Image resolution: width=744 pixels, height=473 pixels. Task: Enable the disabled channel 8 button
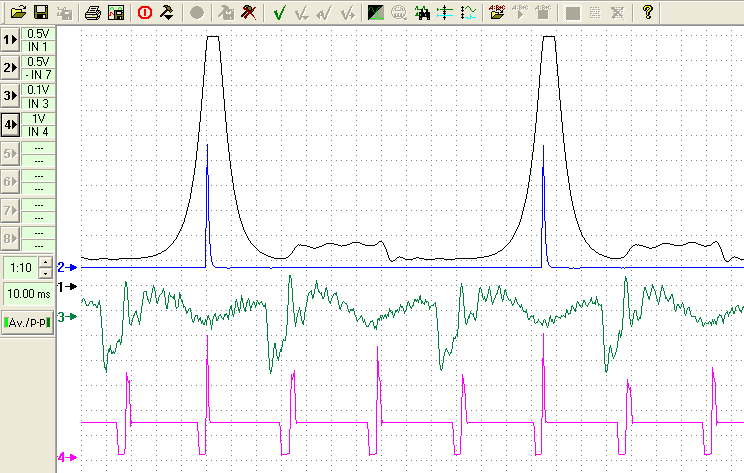click(x=10, y=238)
